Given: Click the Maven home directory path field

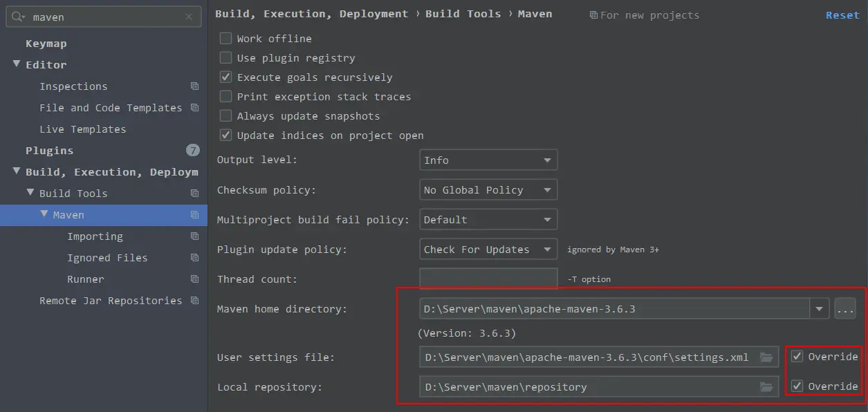Looking at the screenshot, I should point(615,308).
